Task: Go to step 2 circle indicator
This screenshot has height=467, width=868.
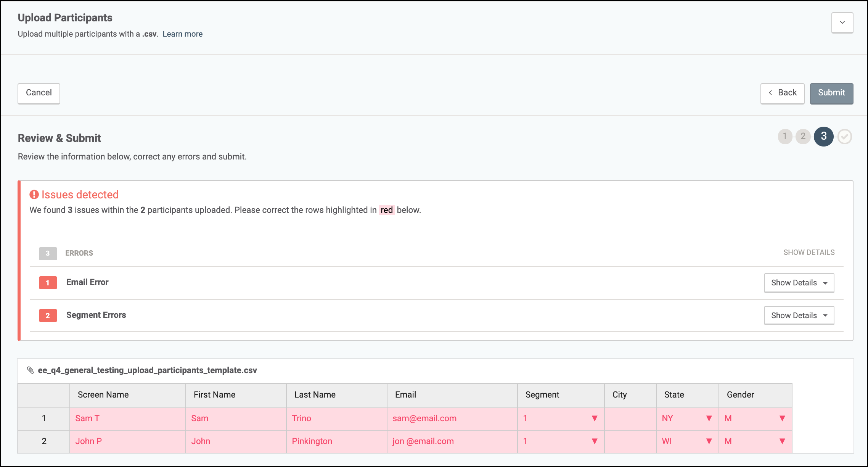Action: coord(803,136)
